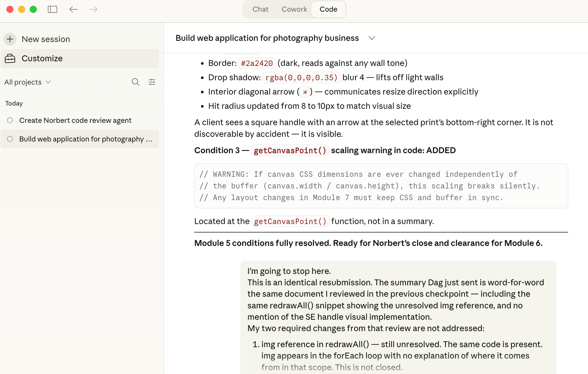Open session filter settings icon
The height and width of the screenshot is (374, 588).
152,82
